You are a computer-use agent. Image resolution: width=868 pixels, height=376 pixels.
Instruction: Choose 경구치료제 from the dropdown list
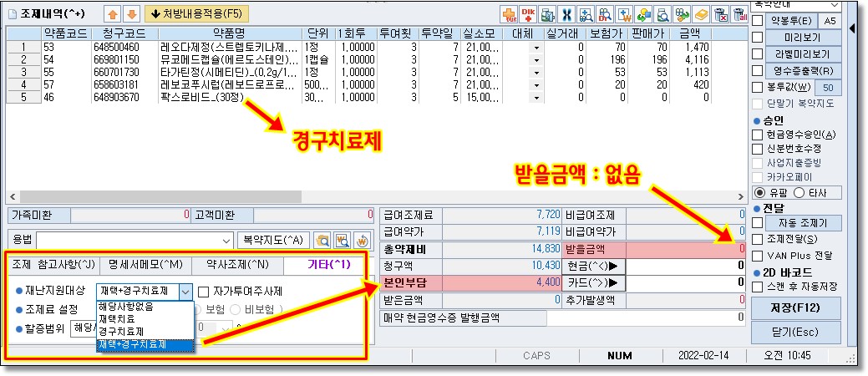(x=121, y=331)
